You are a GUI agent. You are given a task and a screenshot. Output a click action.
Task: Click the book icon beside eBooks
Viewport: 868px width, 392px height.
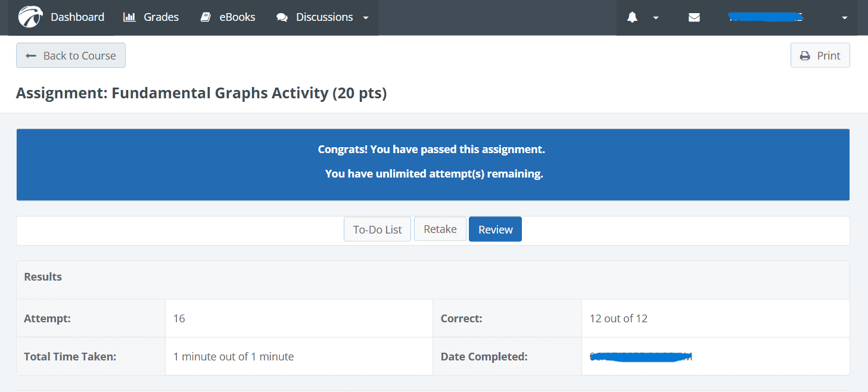[x=206, y=17]
